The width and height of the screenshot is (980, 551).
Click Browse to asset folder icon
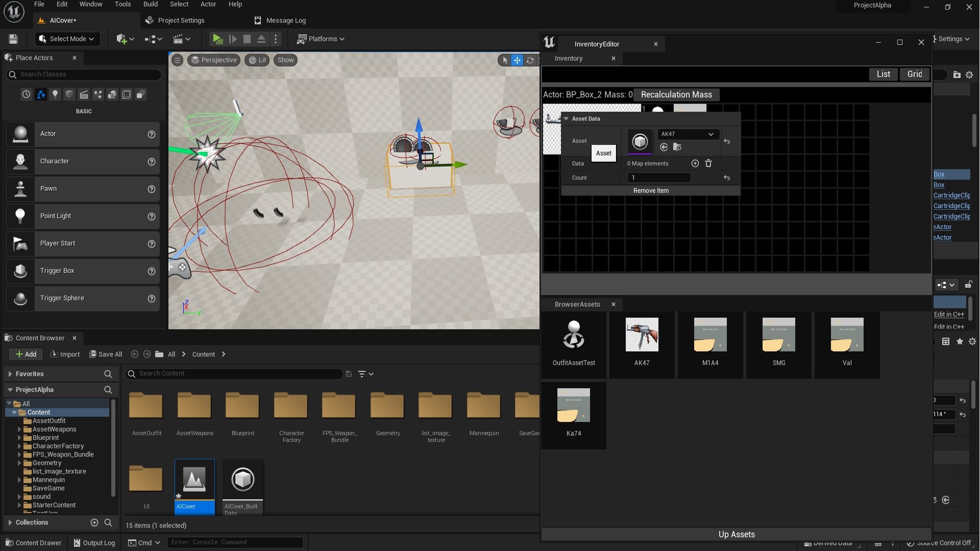pyautogui.click(x=677, y=147)
